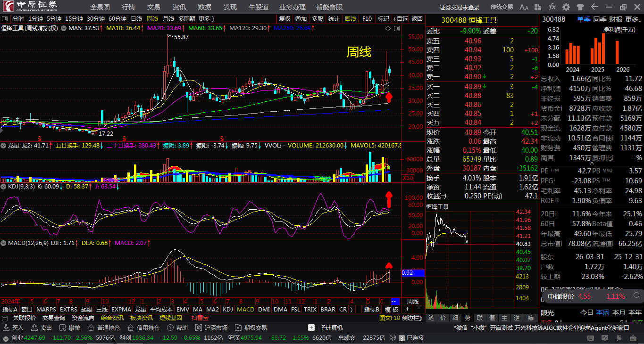Click +自选 add to watchlist
The width and height of the screenshot is (644, 344).
[x=400, y=19]
